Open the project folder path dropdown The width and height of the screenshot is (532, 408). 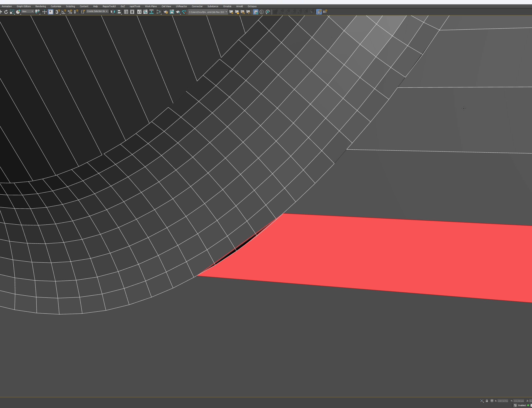click(226, 12)
